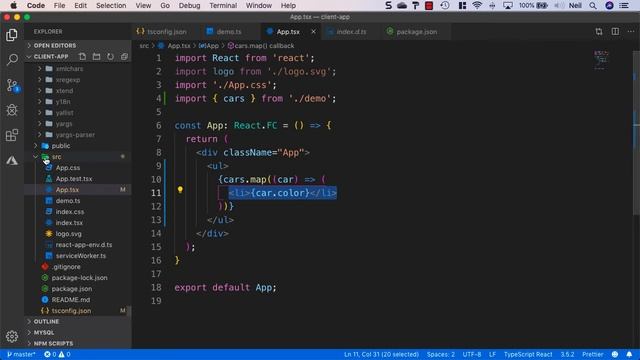Click the lightbulb quick-fix icon on line 11
The height and width of the screenshot is (360, 640).
[x=180, y=189]
